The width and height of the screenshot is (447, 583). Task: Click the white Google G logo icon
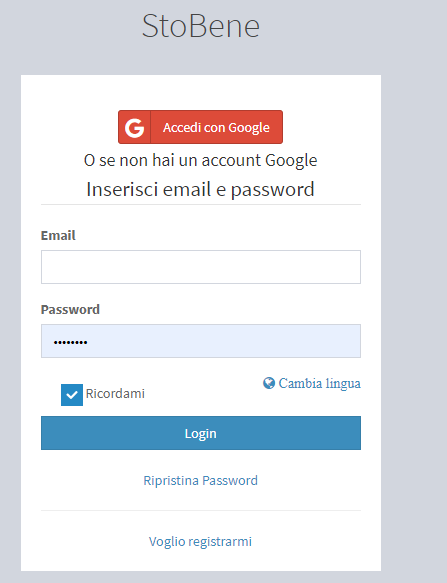click(x=134, y=128)
